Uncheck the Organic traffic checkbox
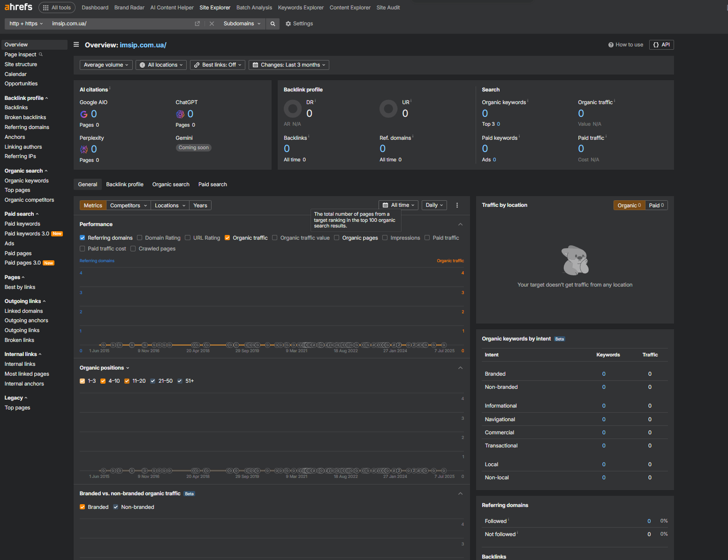This screenshot has height=560, width=728. 227,238
